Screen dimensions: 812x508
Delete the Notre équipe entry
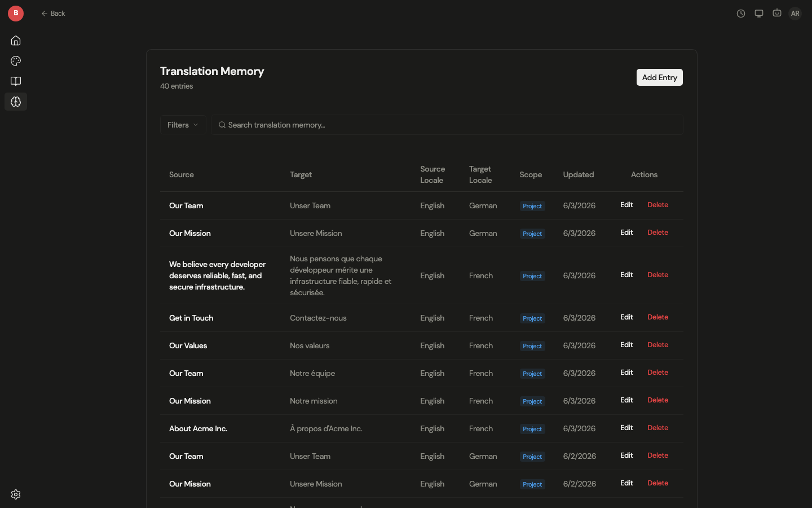pos(657,373)
